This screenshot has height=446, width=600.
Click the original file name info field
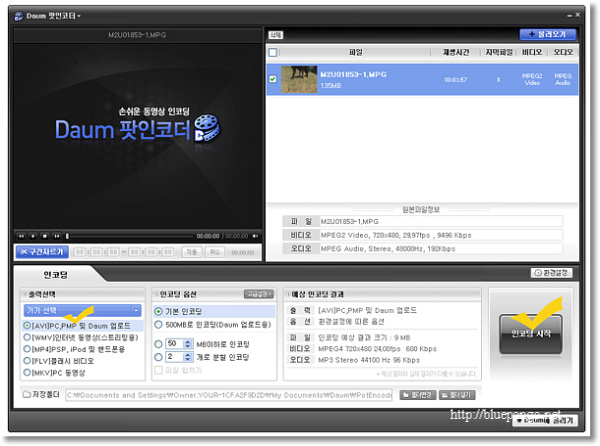tap(441, 221)
